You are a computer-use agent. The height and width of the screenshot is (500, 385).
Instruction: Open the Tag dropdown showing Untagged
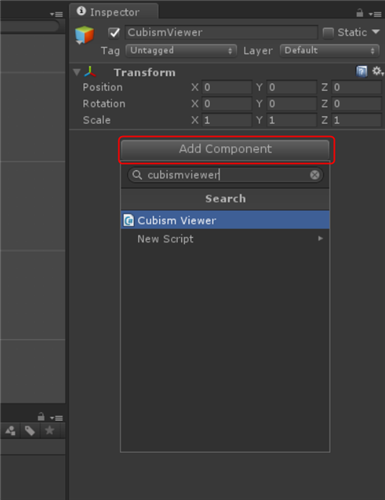(181, 51)
